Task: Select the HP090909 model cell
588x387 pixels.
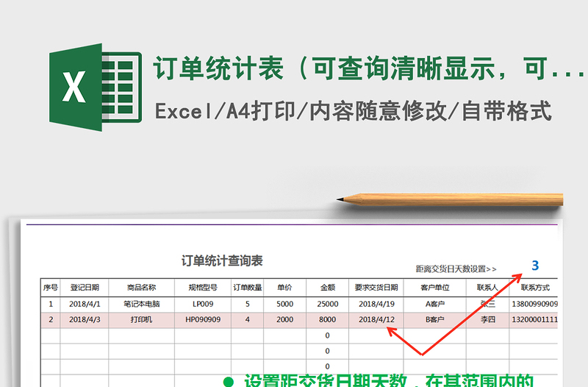Action: pos(203,319)
